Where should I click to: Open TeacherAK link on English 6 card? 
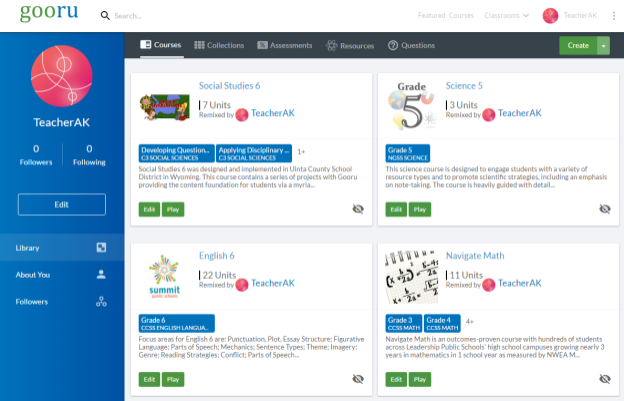click(x=273, y=283)
